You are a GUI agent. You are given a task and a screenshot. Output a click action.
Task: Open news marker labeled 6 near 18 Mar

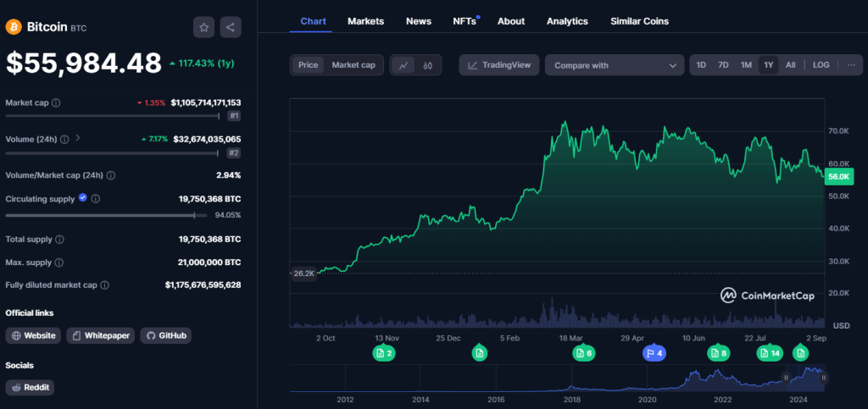pyautogui.click(x=584, y=353)
